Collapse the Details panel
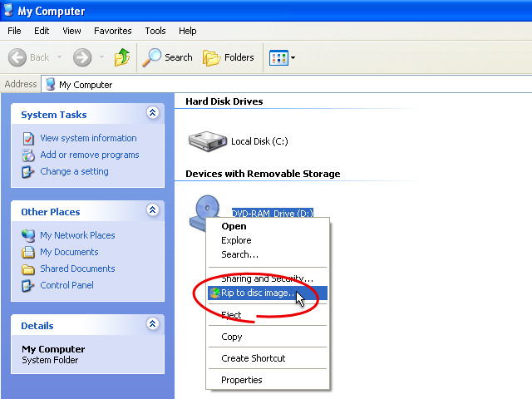Viewport: 532px width, 399px height. tap(153, 324)
